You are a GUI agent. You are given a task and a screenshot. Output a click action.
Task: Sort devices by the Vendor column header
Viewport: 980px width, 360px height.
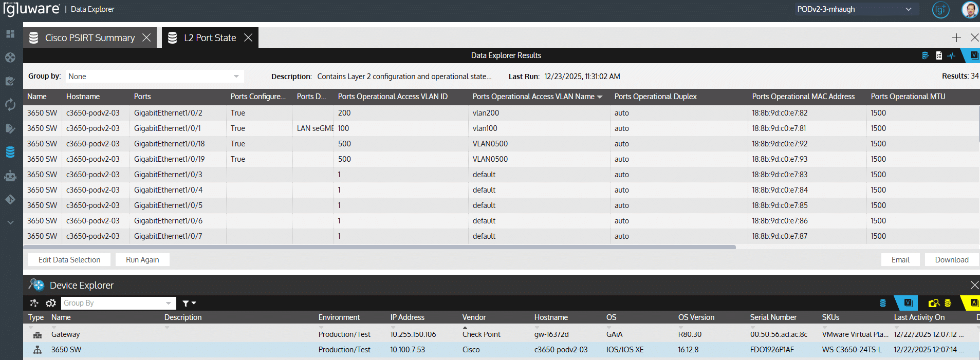[x=474, y=317]
